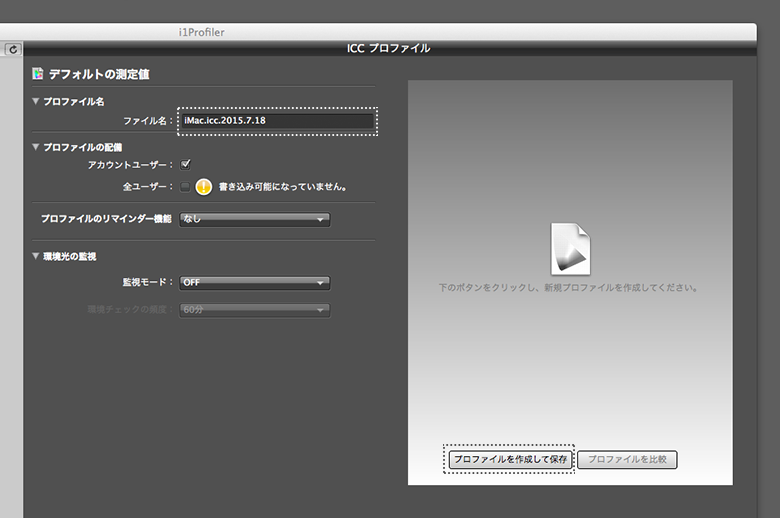Click the yellow warning icon beside 全ユーザー
This screenshot has height=518, width=780.
point(204,186)
